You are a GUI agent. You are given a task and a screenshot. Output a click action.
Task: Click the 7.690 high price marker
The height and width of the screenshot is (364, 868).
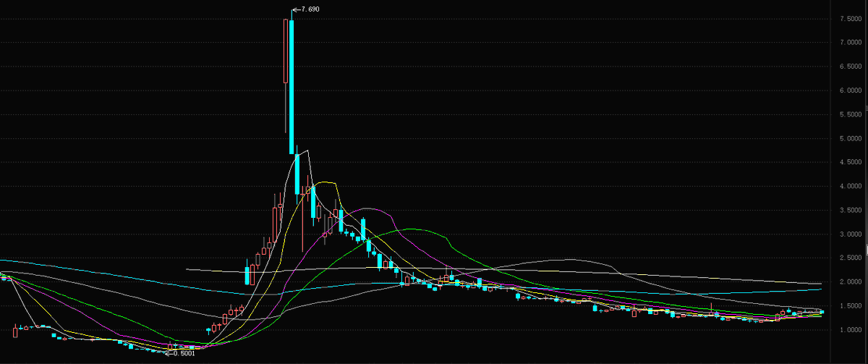(x=305, y=9)
